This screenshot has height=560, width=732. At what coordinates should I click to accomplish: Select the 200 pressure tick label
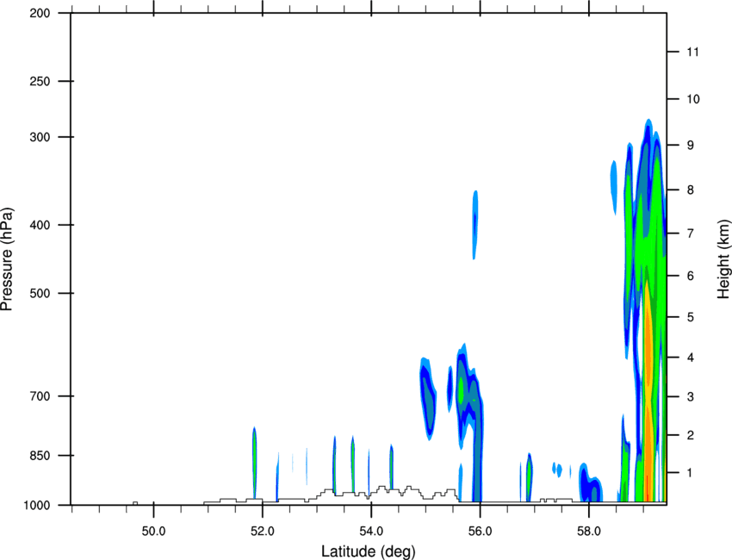point(40,14)
